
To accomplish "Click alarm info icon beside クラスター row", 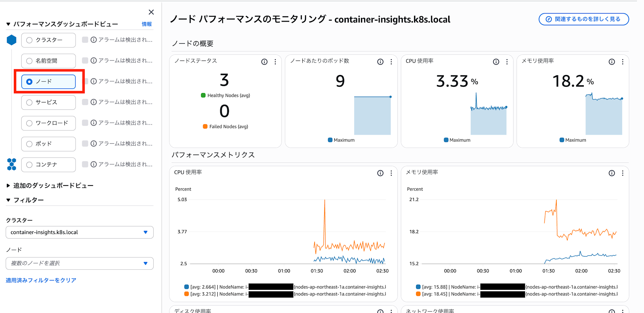I will point(94,40).
